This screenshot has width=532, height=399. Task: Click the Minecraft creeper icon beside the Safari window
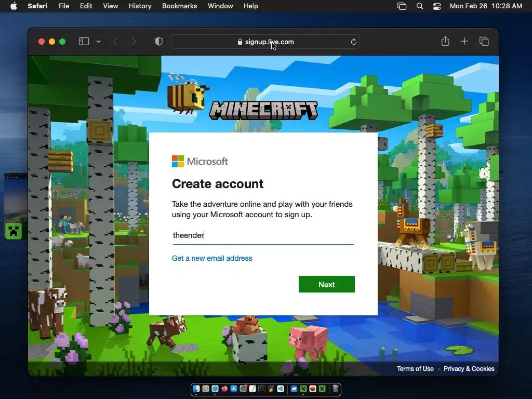click(14, 231)
